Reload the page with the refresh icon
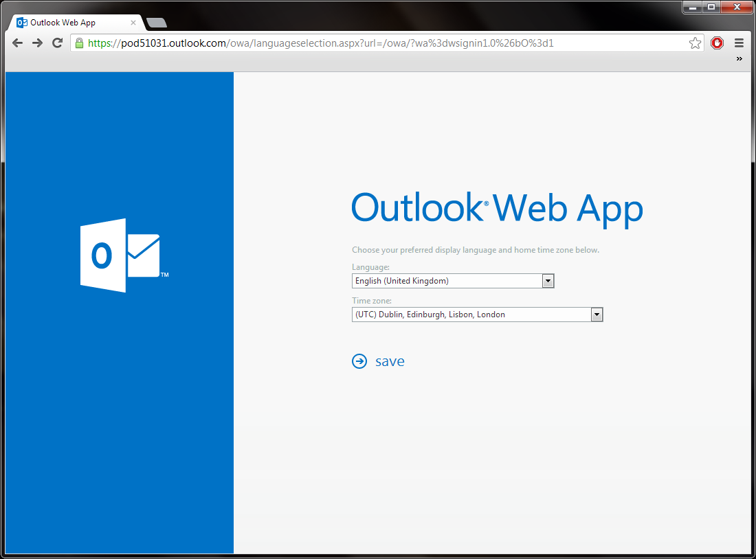The height and width of the screenshot is (559, 756). click(x=57, y=43)
